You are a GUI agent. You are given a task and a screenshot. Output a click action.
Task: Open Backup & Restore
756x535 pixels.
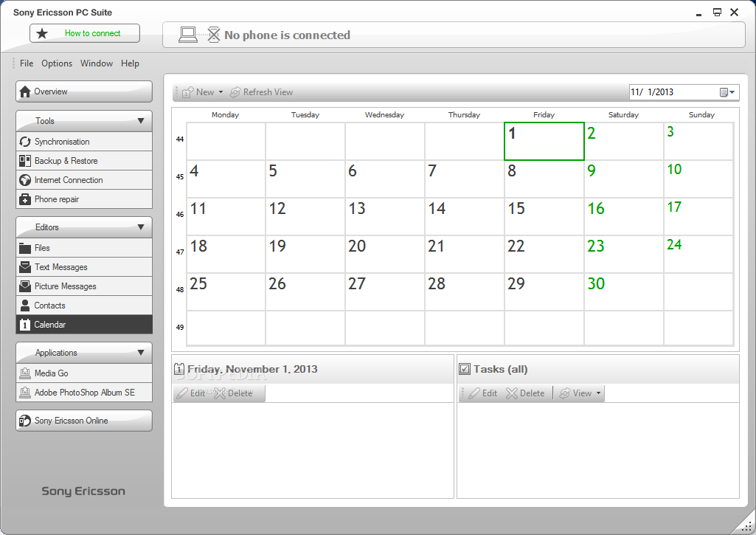click(84, 161)
